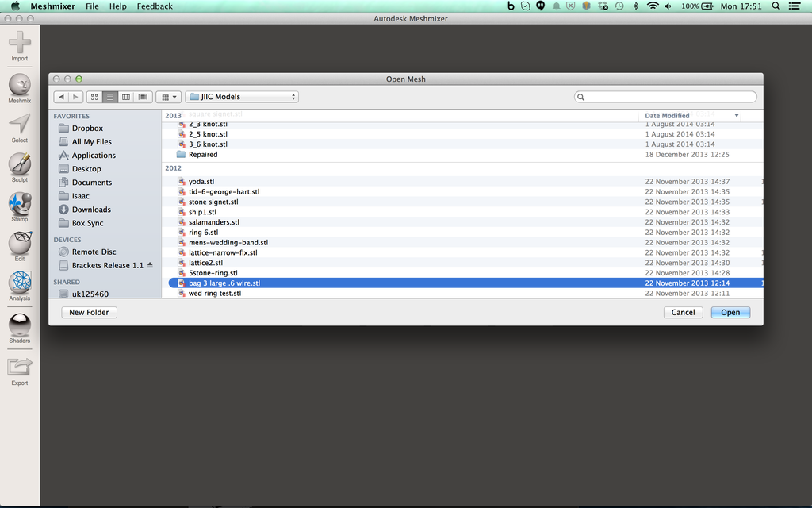Switch to list view in dialog

point(109,97)
